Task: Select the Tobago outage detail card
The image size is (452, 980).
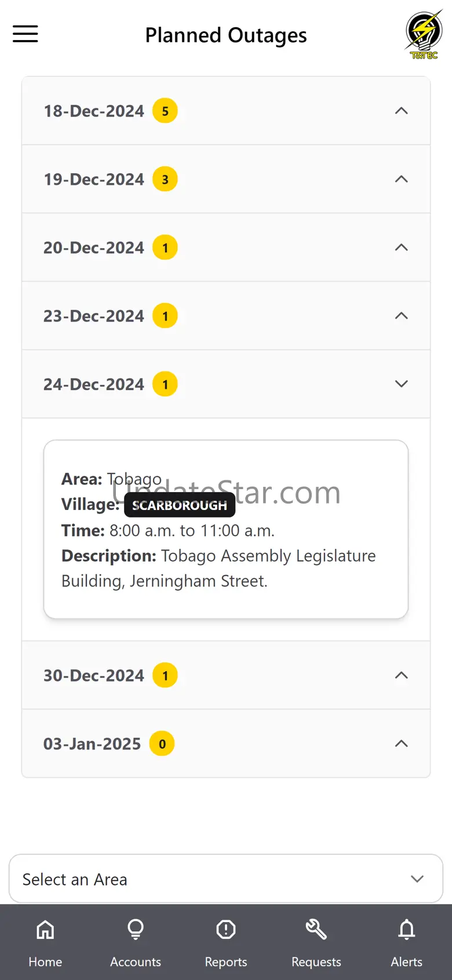Action: (226, 529)
